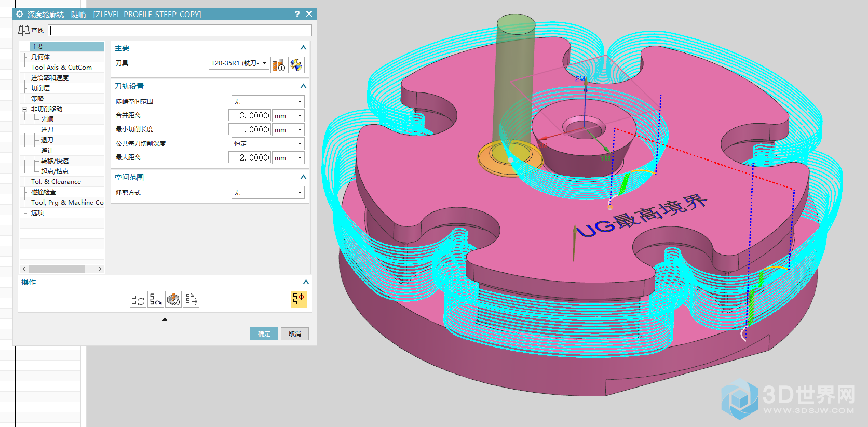Select 退刀 in the tree
868x427 pixels.
point(47,140)
